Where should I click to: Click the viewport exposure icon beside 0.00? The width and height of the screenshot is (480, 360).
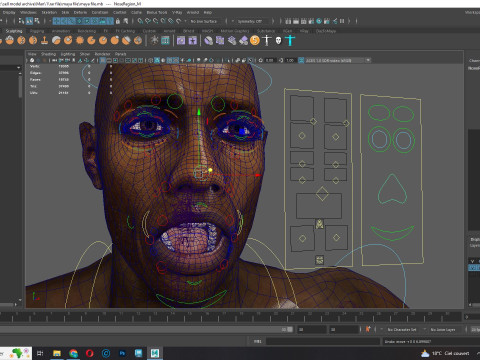tap(261, 60)
